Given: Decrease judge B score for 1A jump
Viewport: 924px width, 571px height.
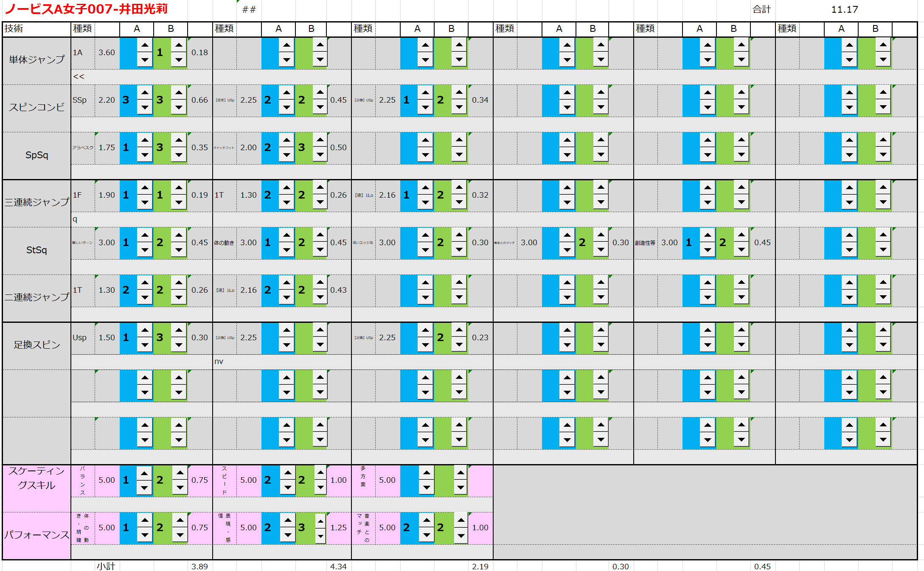Looking at the screenshot, I should point(179,60).
